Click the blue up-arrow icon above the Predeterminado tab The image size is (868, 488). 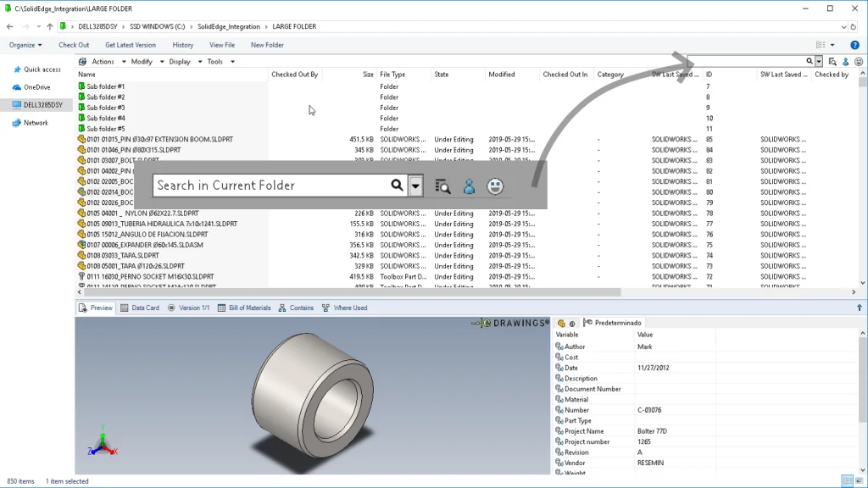[x=858, y=308]
